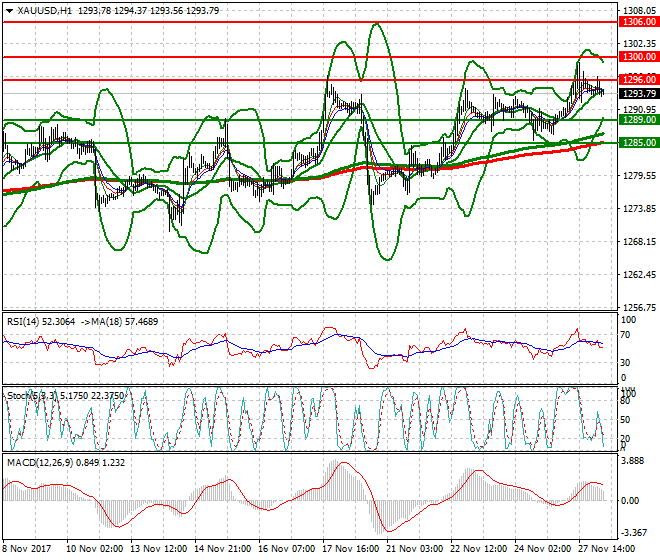Click the 17 Nov 16:00 time label

349,549
